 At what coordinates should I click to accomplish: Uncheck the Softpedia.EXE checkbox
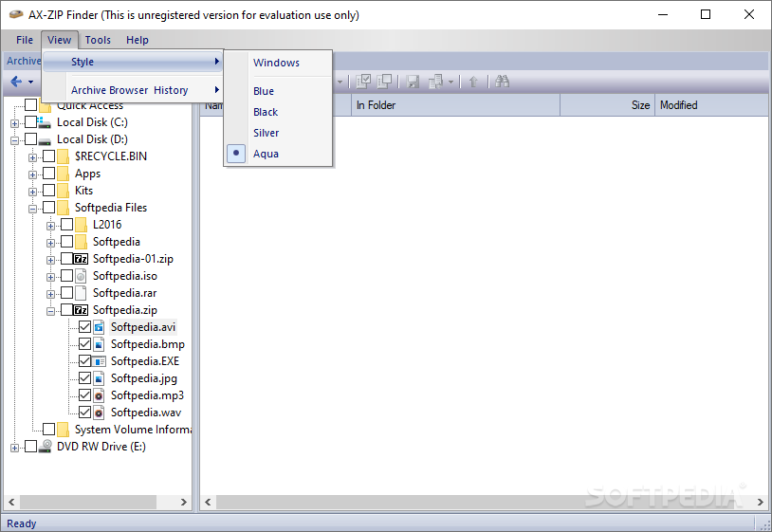pyautogui.click(x=84, y=361)
